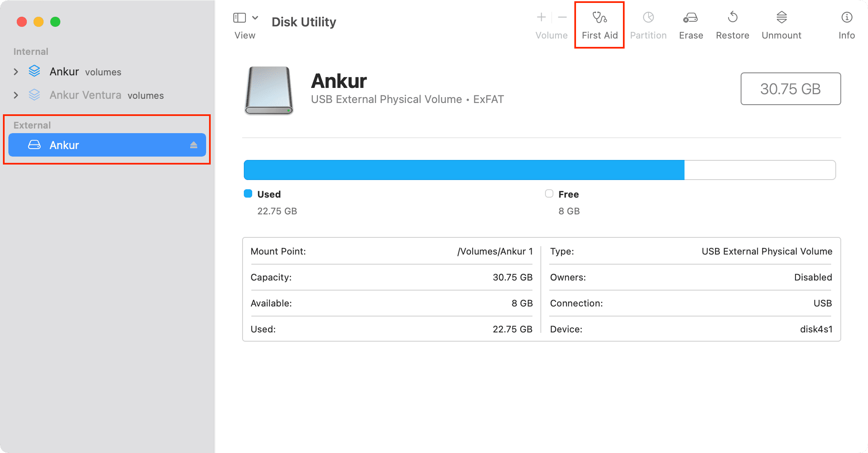The height and width of the screenshot is (453, 868).
Task: Zoom the window with the green button
Action: (x=55, y=22)
